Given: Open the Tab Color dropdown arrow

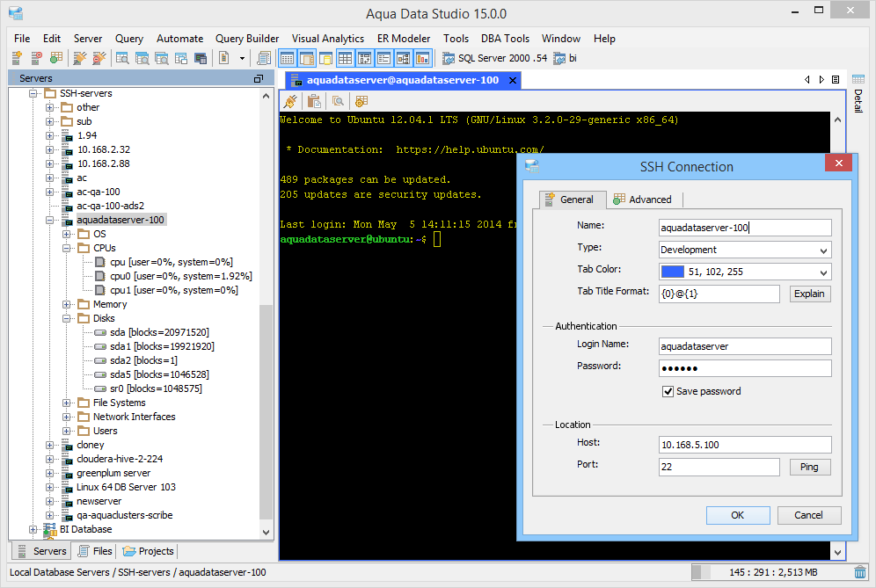Looking at the screenshot, I should (x=823, y=272).
